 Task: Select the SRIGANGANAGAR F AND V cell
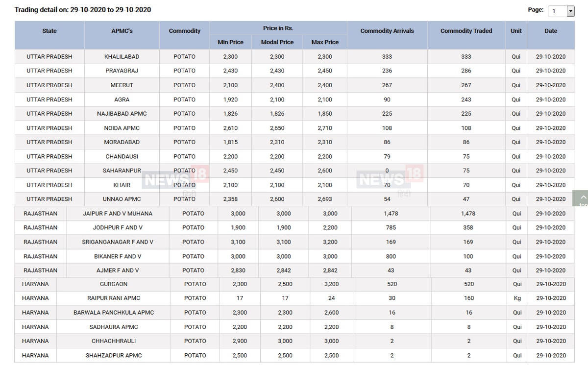click(x=118, y=242)
